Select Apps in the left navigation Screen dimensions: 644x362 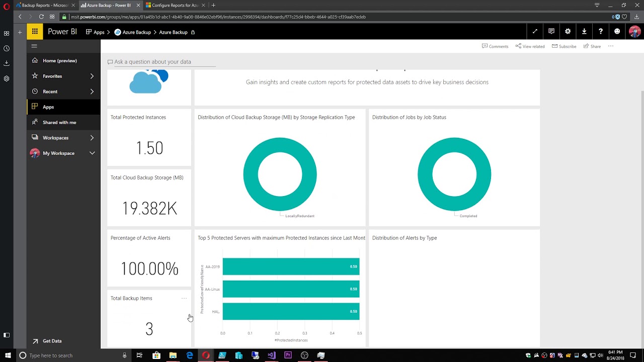click(63, 107)
